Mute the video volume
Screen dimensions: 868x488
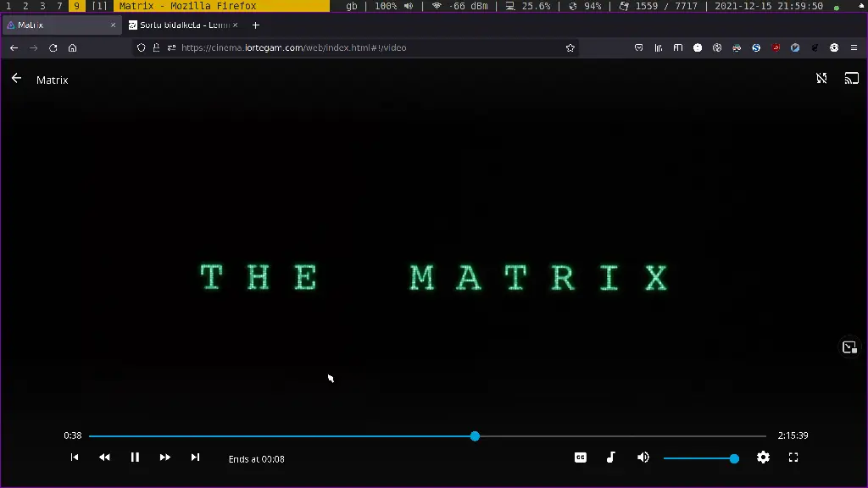pos(643,457)
